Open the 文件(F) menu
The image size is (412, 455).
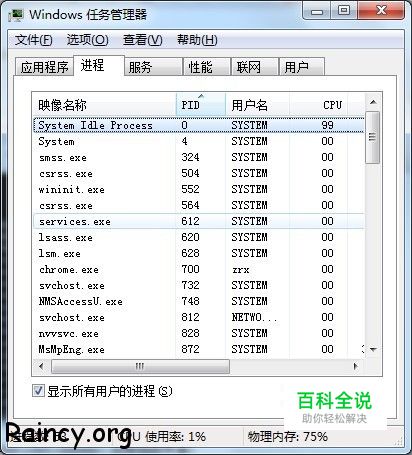(x=33, y=40)
